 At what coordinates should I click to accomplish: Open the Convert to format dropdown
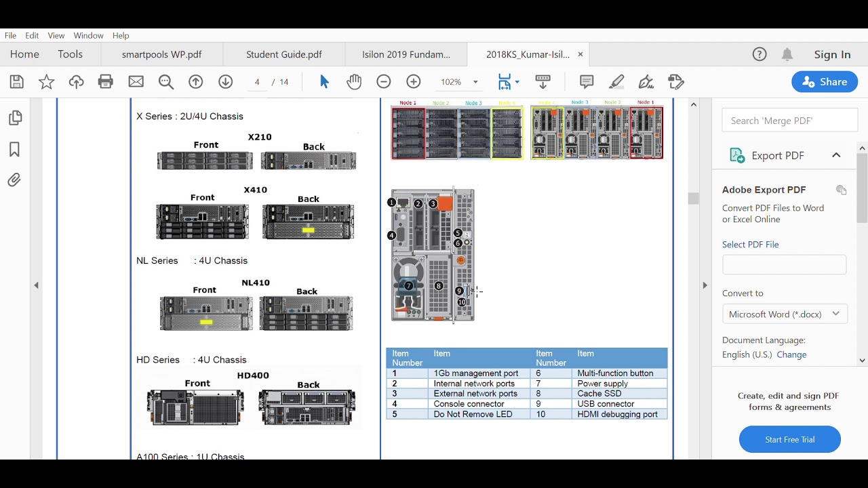(x=785, y=314)
